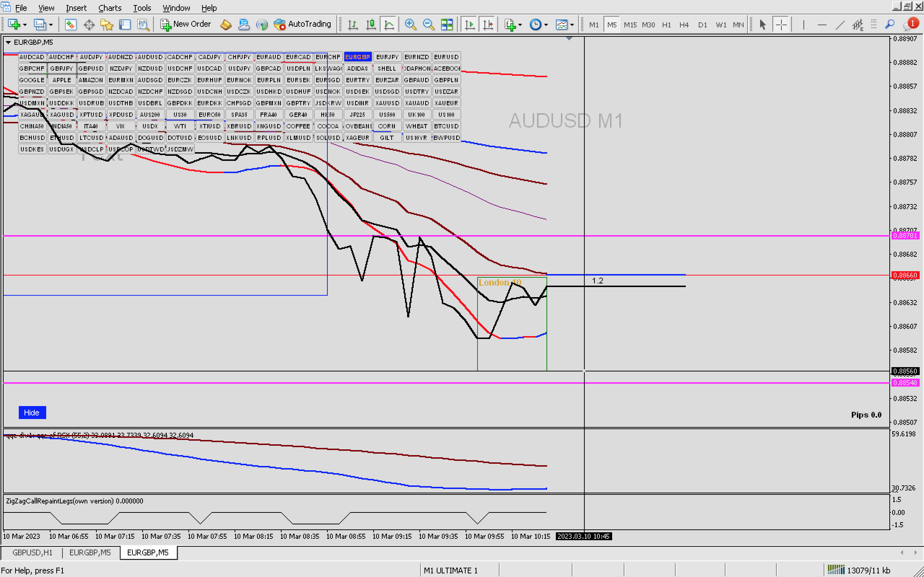Draw a horizontal line tool

tap(821, 25)
